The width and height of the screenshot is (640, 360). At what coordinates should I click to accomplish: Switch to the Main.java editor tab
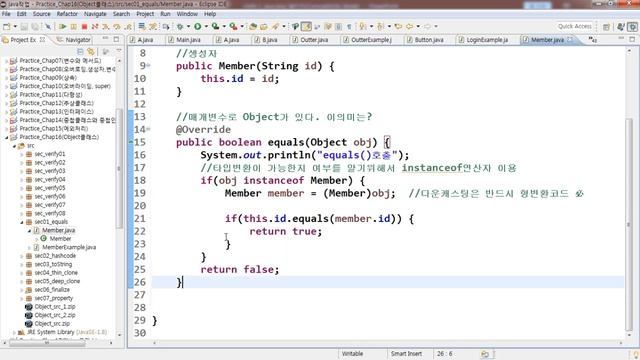(x=184, y=40)
